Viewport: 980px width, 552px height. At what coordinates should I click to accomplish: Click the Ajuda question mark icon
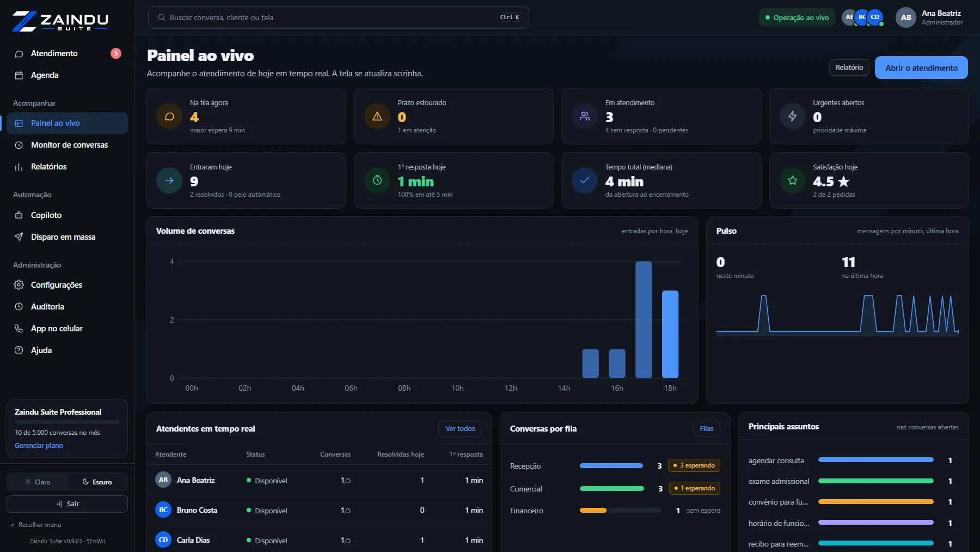(x=19, y=350)
